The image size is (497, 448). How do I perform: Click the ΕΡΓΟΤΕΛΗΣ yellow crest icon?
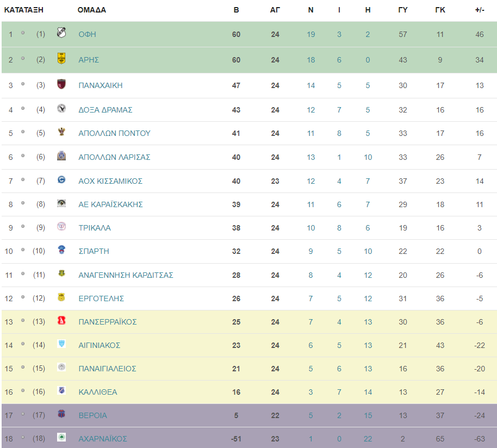click(x=61, y=297)
